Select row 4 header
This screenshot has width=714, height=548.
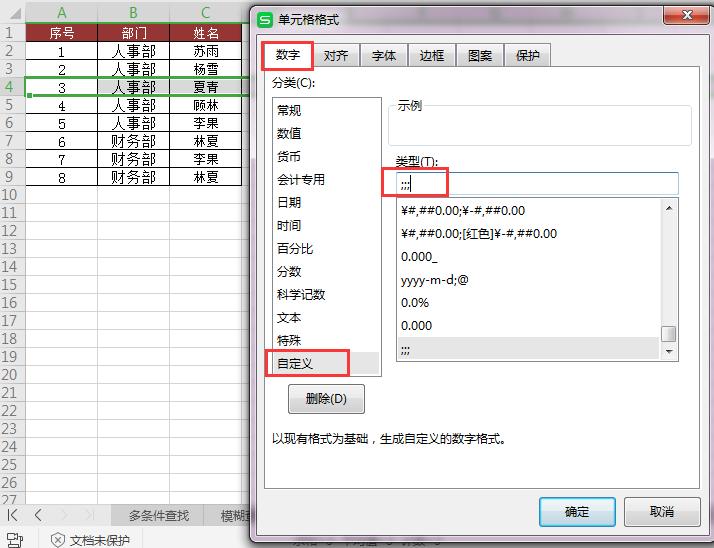point(13,87)
